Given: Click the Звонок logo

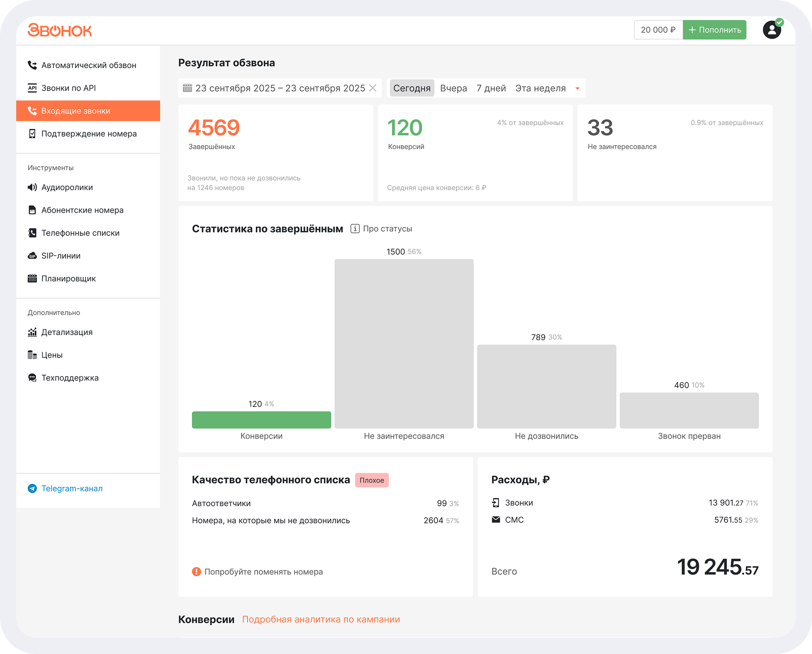Looking at the screenshot, I should pyautogui.click(x=59, y=30).
